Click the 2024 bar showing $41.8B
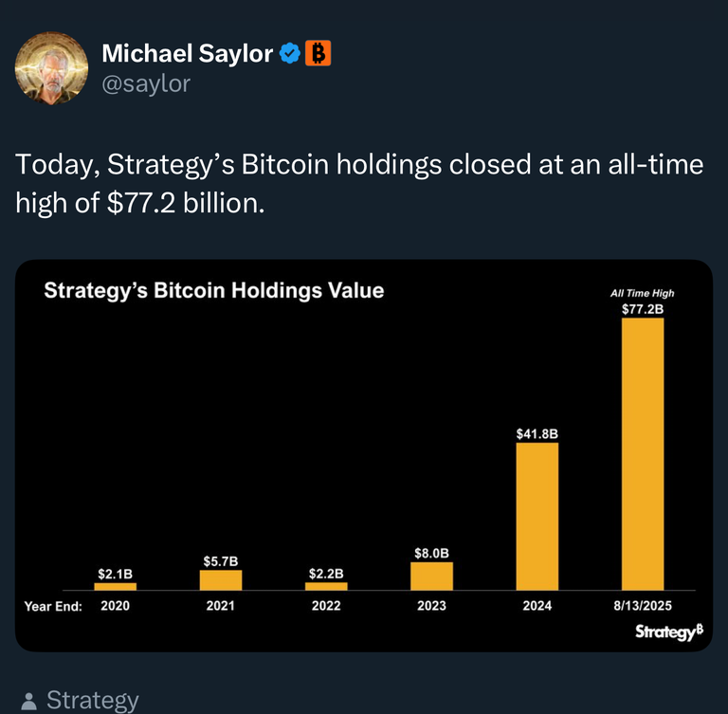This screenshot has width=728, height=714. click(537, 517)
